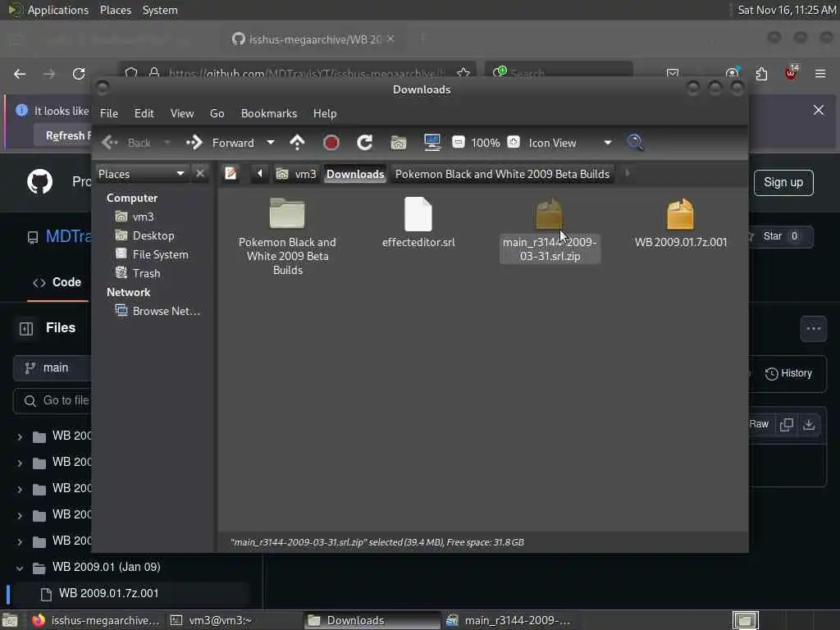
Task: Switch to Firefox isshus-megaarchive taskbar item
Action: point(95,620)
